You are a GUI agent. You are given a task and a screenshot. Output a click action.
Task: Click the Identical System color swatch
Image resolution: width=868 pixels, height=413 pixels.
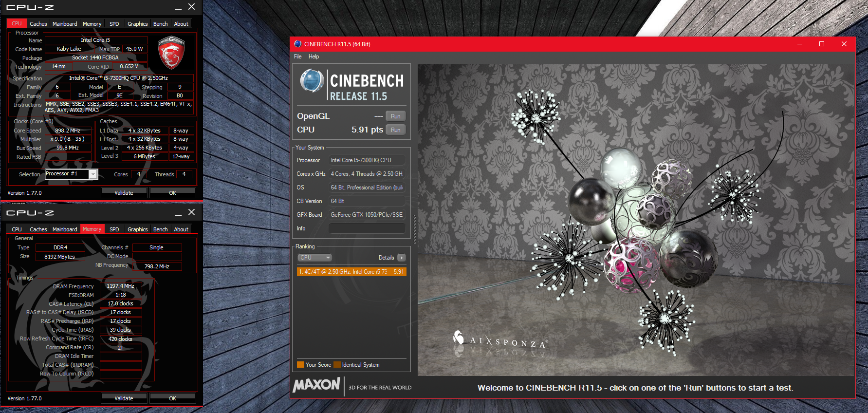point(337,365)
